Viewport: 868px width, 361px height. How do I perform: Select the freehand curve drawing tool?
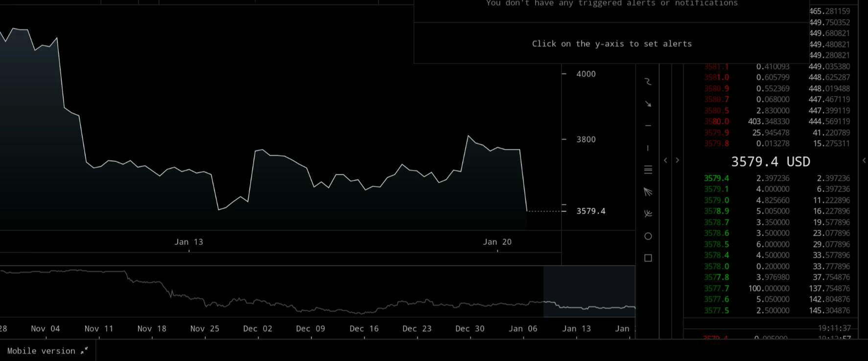(x=648, y=82)
